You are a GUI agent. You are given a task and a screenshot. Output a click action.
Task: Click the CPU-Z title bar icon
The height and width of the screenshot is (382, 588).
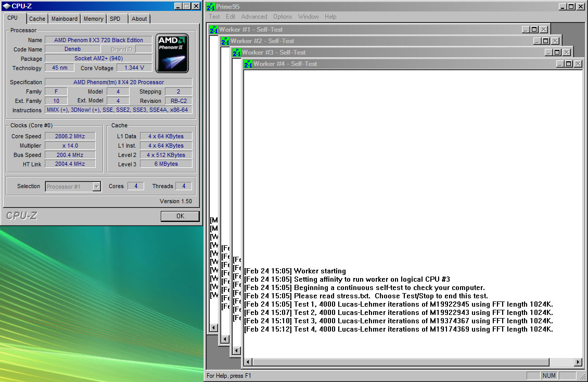[x=6, y=6]
